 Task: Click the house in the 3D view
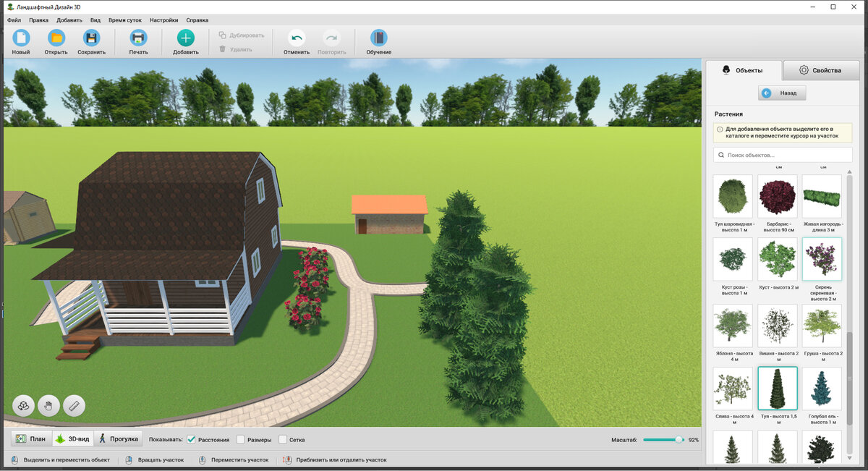[159, 253]
